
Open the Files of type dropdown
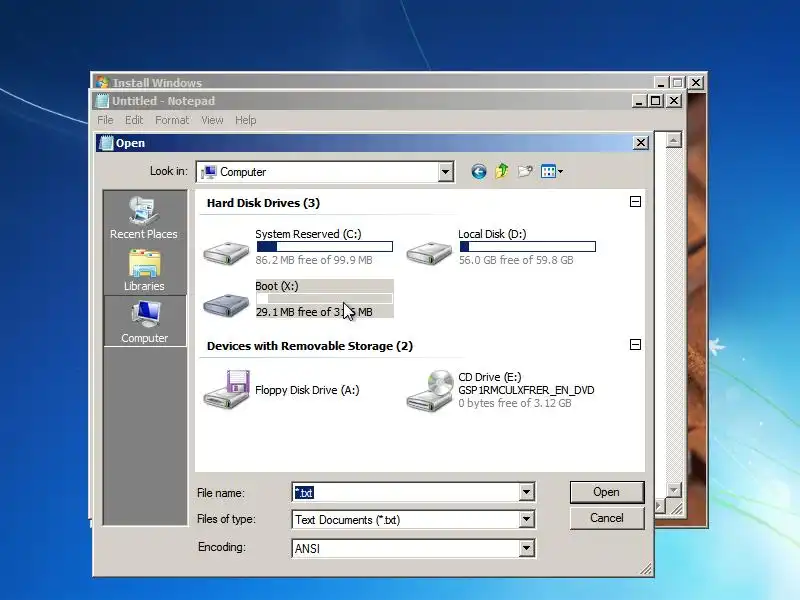point(527,519)
